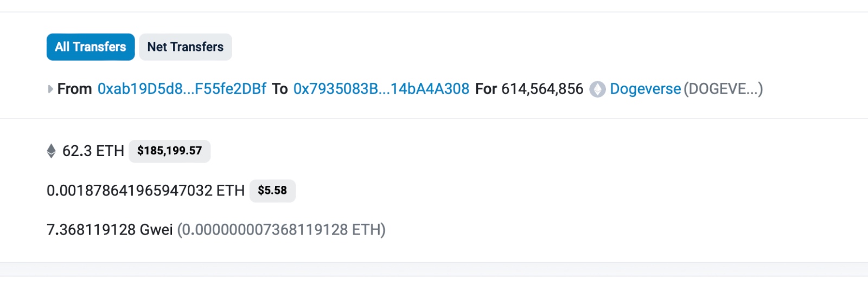The image size is (868, 286).
Task: Switch to the Net Transfers tab
Action: [186, 47]
